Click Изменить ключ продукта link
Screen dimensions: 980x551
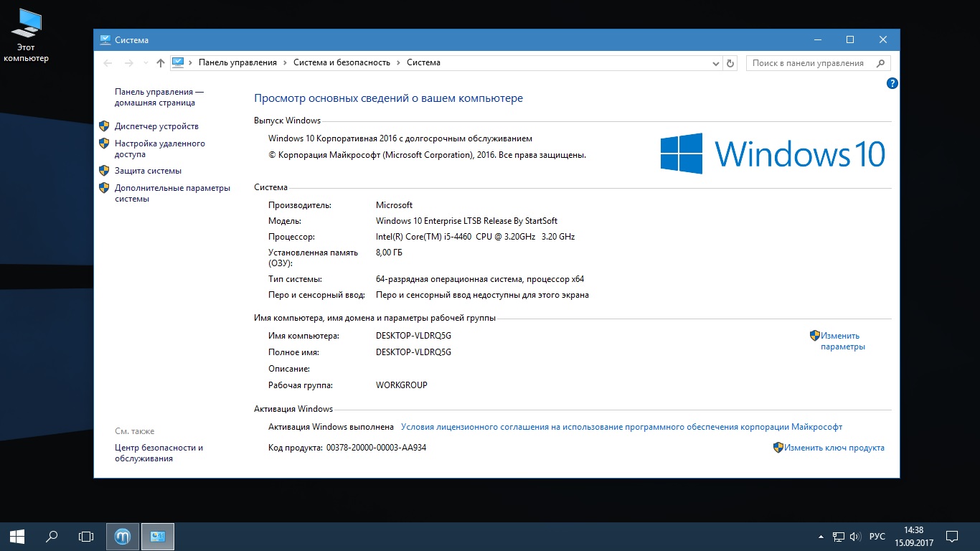pos(834,448)
